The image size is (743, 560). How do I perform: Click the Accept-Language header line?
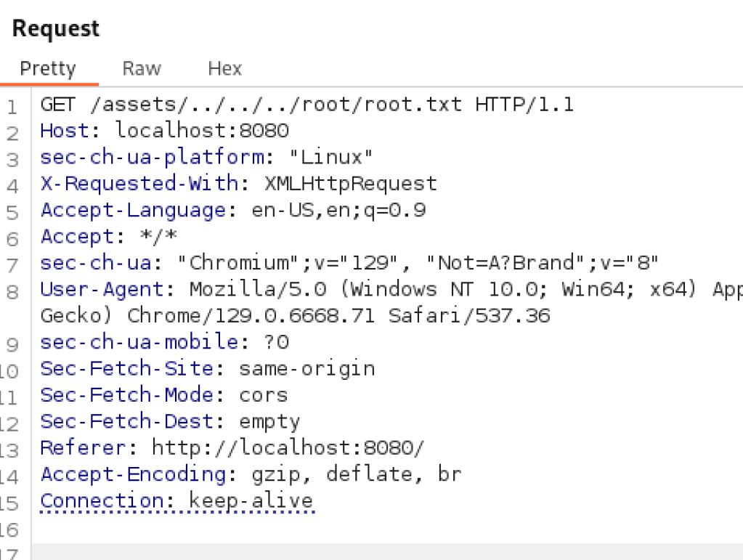coord(233,210)
